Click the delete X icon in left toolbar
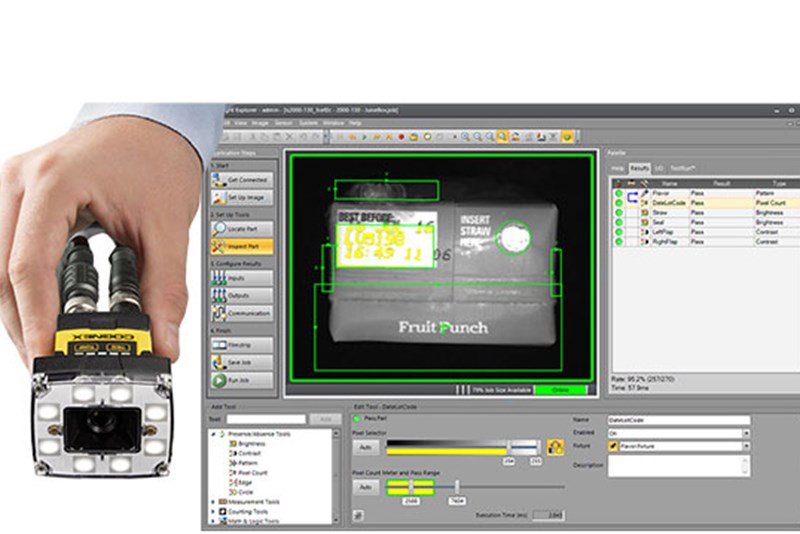This screenshot has width=800, height=534. 289,137
